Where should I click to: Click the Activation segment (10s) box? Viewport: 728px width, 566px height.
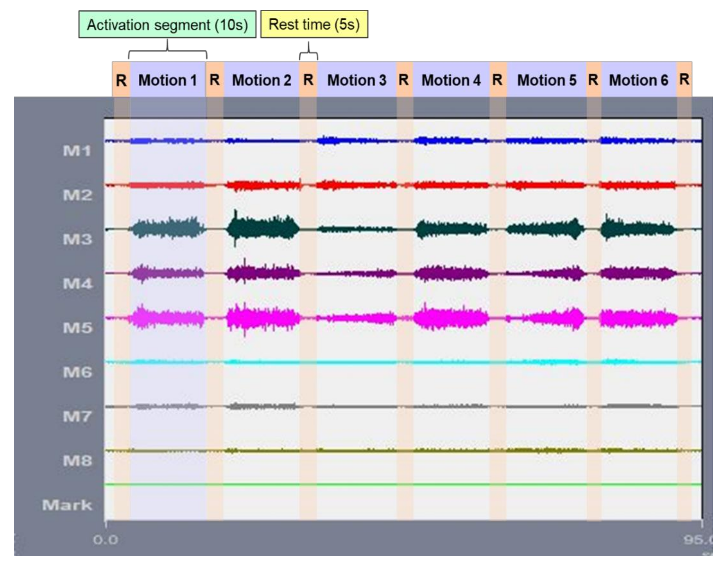coord(167,25)
